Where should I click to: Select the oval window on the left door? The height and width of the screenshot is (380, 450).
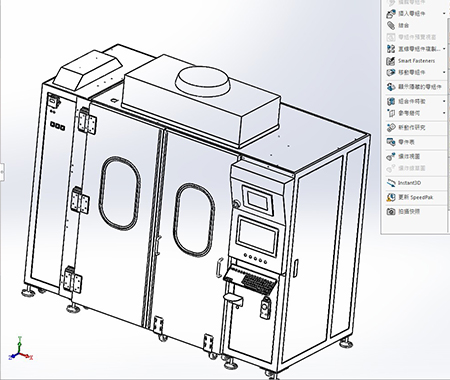pyautogui.click(x=119, y=193)
